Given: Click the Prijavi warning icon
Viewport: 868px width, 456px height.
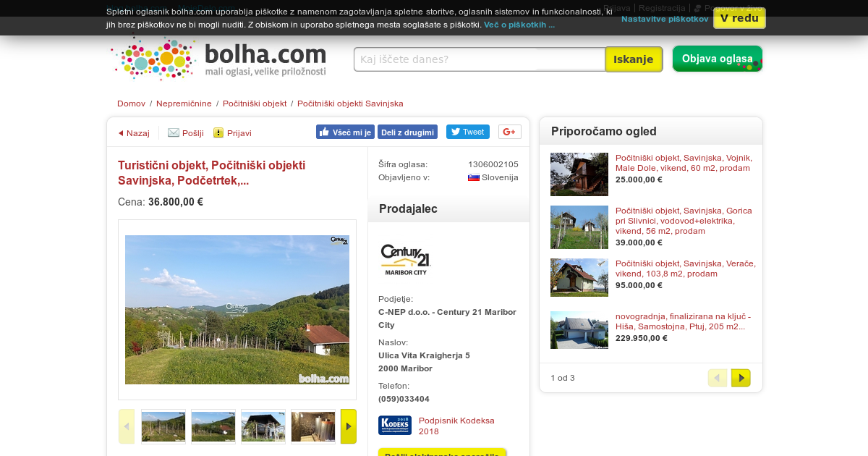Looking at the screenshot, I should point(218,132).
